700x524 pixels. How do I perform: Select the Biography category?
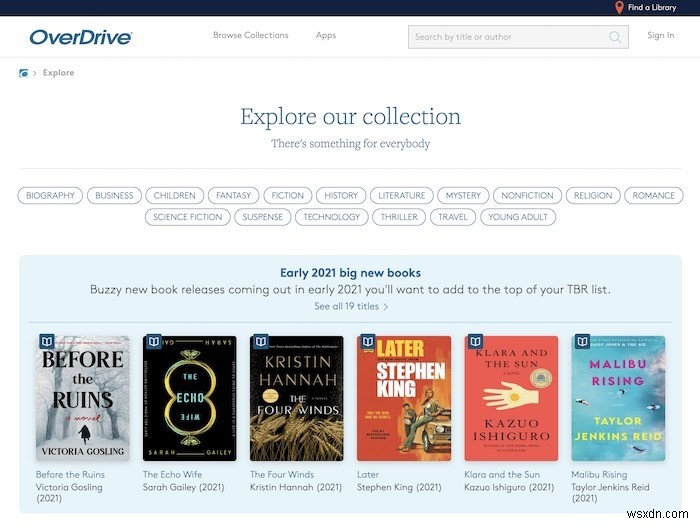[50, 195]
